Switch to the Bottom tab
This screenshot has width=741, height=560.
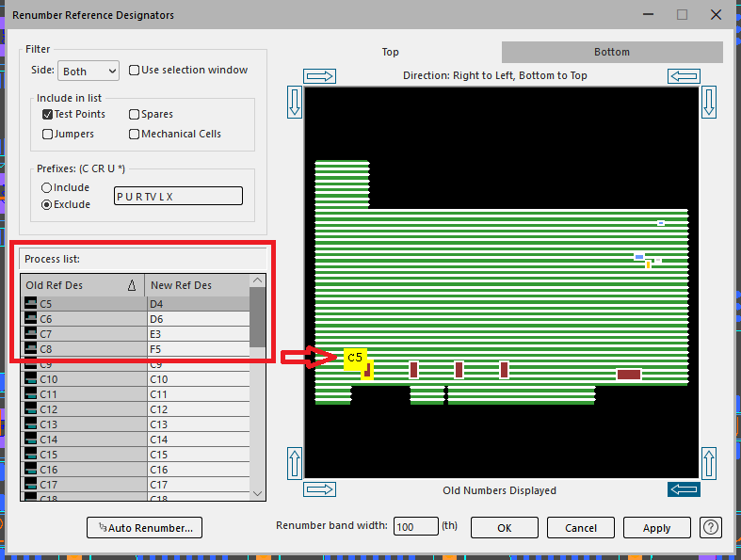[611, 52]
